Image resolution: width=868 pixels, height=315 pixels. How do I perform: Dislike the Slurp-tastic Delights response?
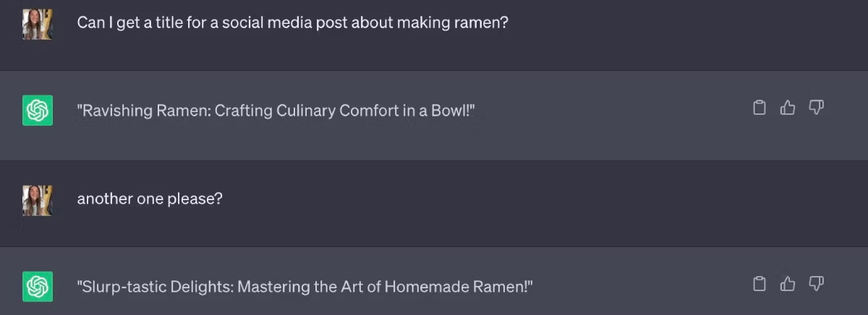[x=817, y=284]
